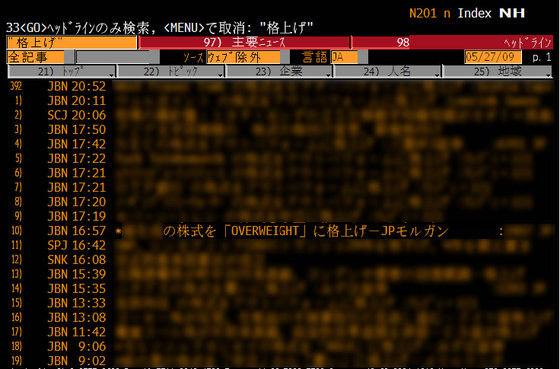Open 97) 主要ニュース
The width and height of the screenshot is (560, 369).
tap(244, 43)
